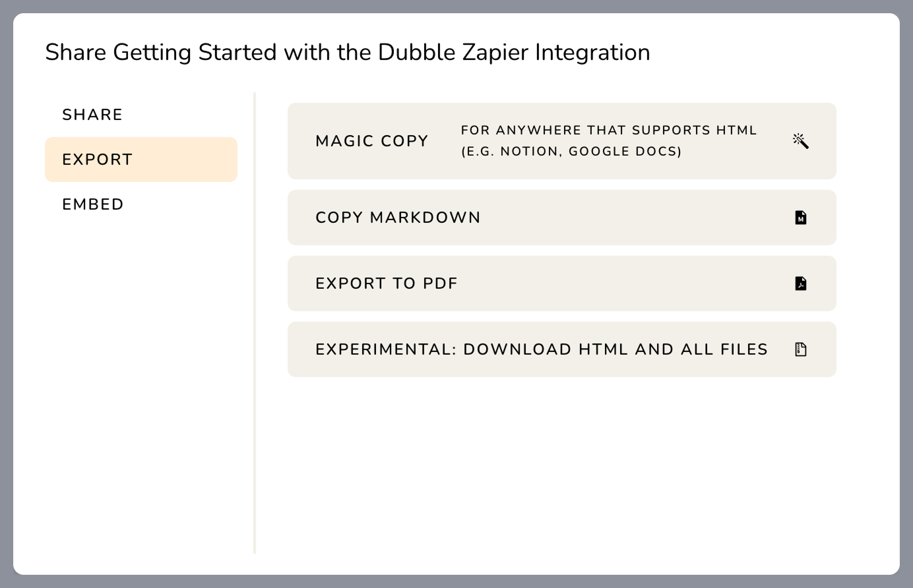This screenshot has height=588, width=913.
Task: Click the PDF file icon
Action: click(x=801, y=283)
